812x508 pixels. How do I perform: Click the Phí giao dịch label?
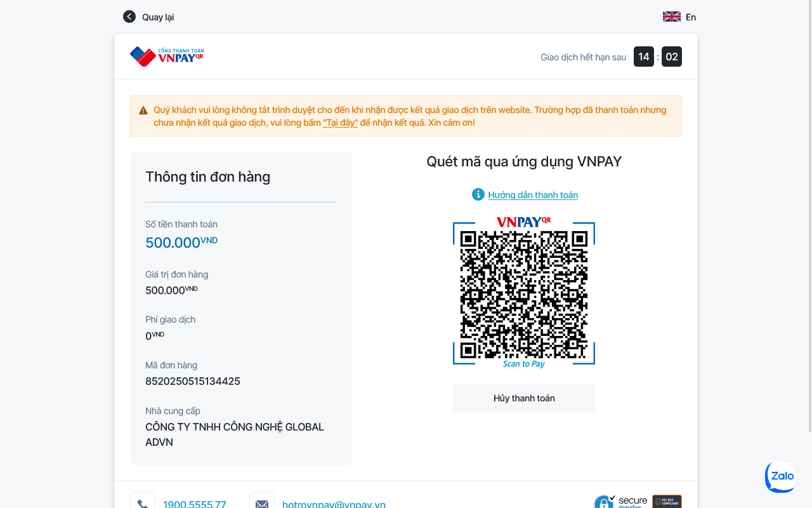pyautogui.click(x=171, y=319)
